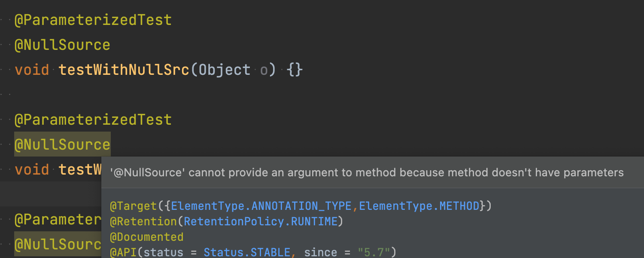644x258 pixels.
Task: Click @Target in the tooltip documentation
Action: point(134,206)
